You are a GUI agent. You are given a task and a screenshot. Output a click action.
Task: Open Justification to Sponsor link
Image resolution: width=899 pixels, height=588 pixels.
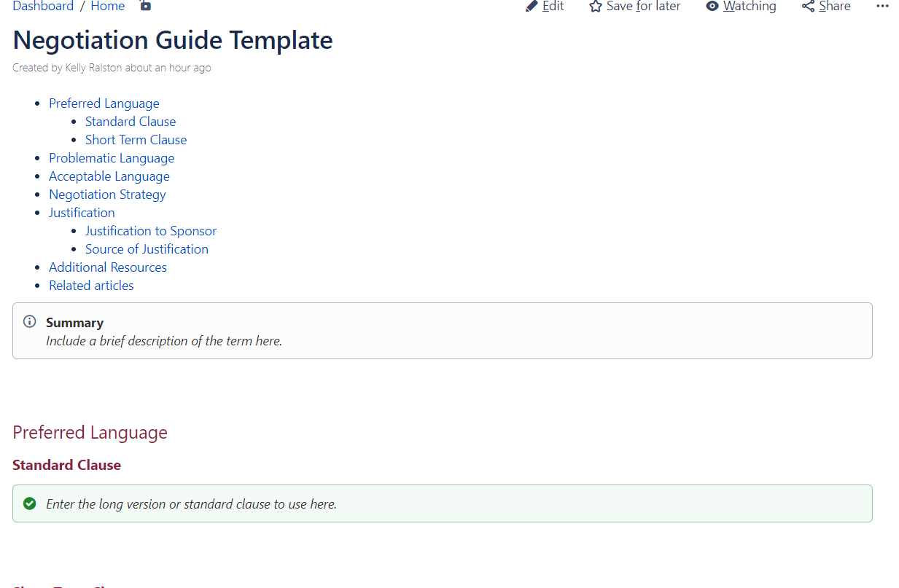click(x=151, y=231)
